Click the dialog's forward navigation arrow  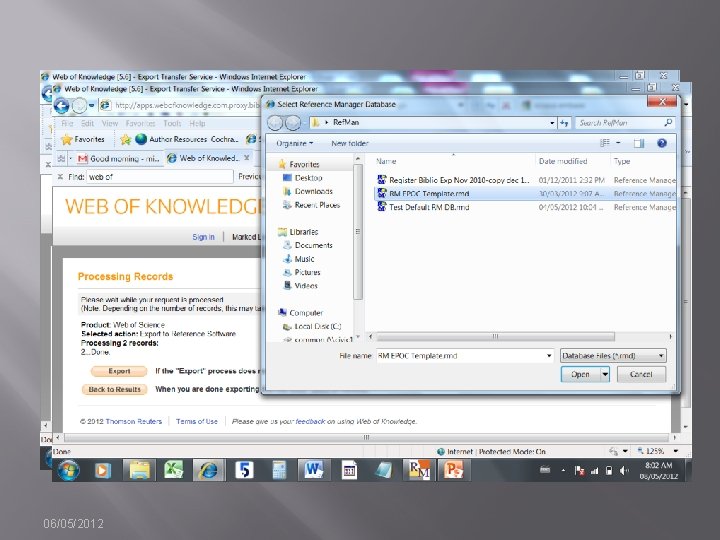(292, 123)
